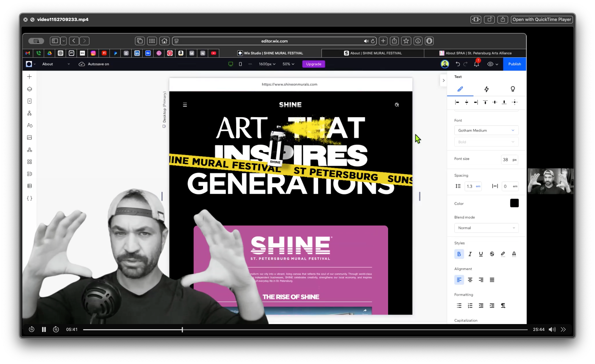Open the Media image icon in sidebar
The width and height of the screenshot is (595, 364).
29,137
